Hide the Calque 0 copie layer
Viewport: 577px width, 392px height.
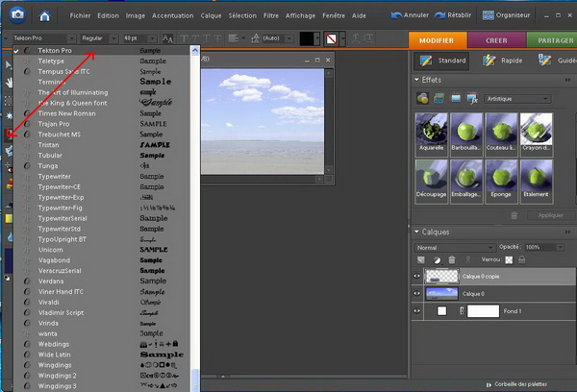pos(416,276)
